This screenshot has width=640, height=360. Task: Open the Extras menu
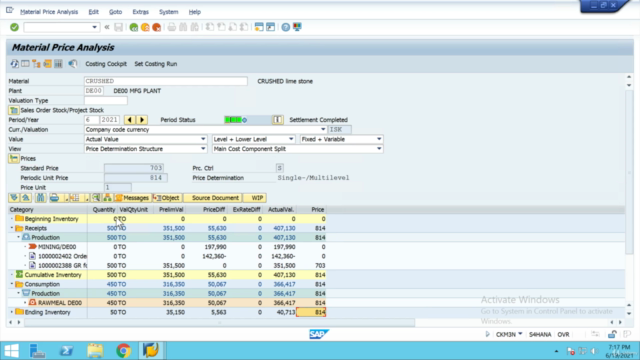[x=140, y=12]
